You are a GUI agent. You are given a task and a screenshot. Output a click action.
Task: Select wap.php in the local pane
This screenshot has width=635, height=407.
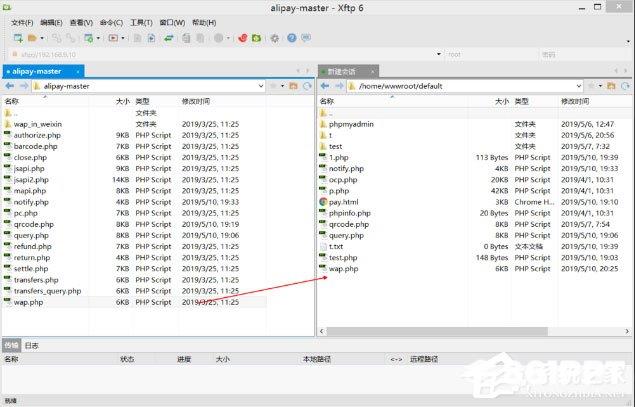(28, 302)
